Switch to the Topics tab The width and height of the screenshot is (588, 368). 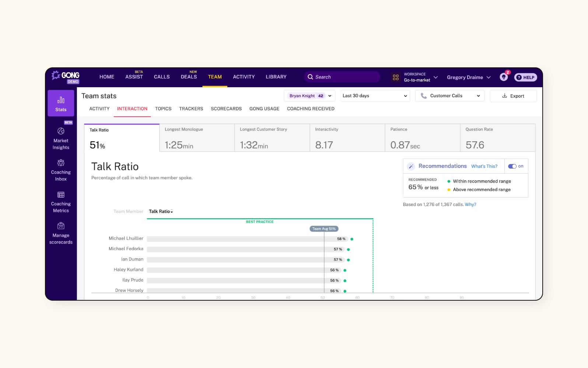coord(163,109)
